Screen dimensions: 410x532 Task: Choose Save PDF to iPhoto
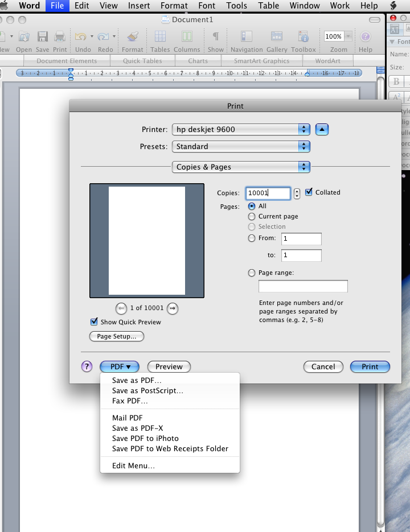170,438
